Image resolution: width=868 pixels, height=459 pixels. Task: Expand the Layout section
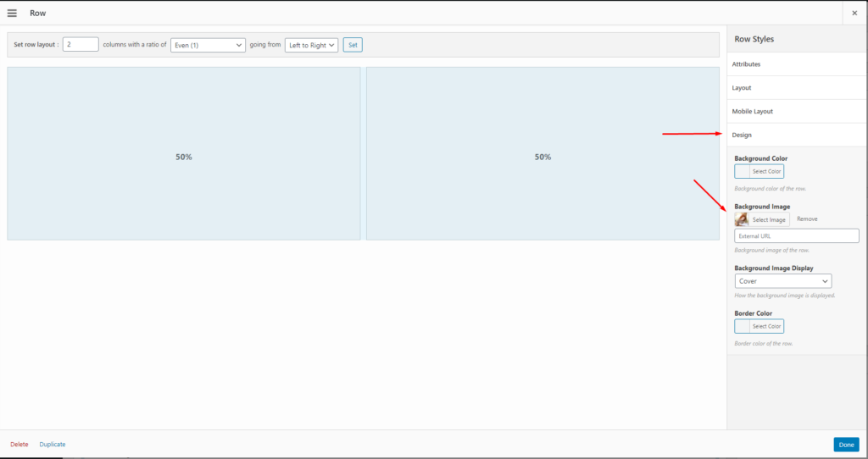(x=797, y=88)
